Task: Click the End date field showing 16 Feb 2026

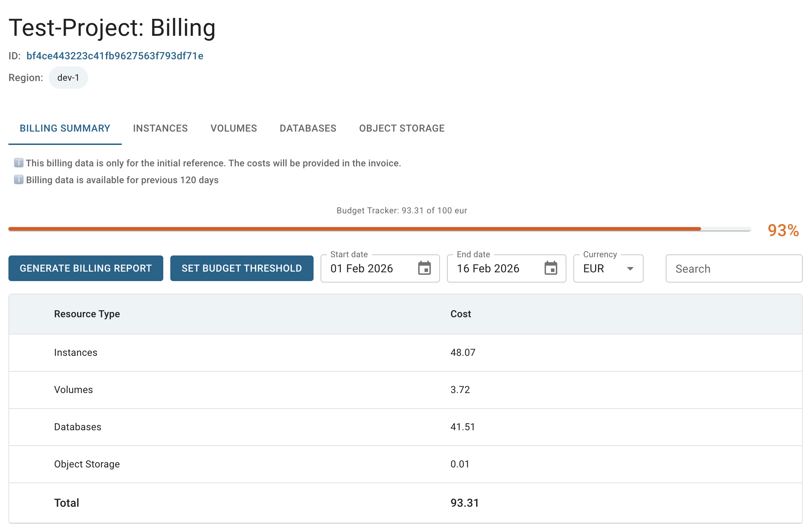Action: (488, 269)
